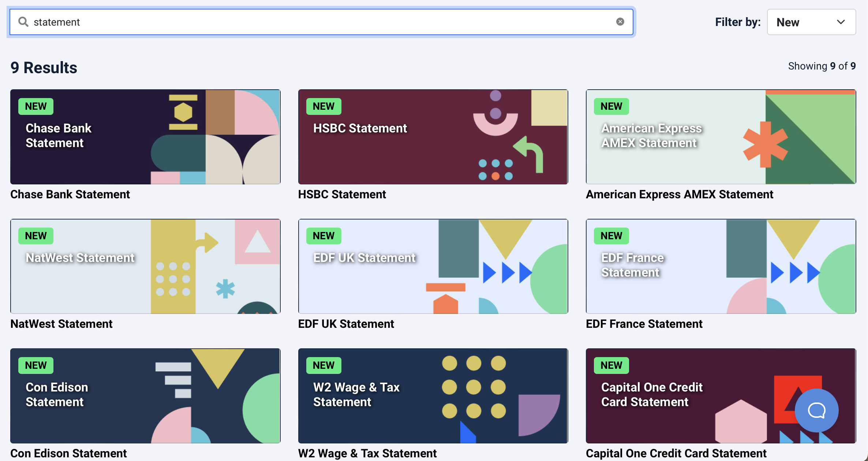868x461 pixels.
Task: Click the NEW badge on Chase Bank Statement
Action: (x=35, y=106)
